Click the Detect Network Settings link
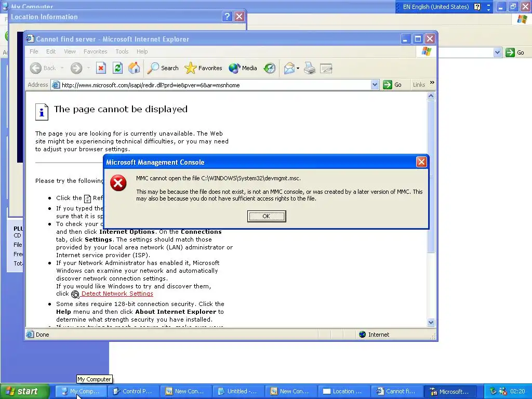Viewport: 532px width, 399px height. [x=117, y=294]
